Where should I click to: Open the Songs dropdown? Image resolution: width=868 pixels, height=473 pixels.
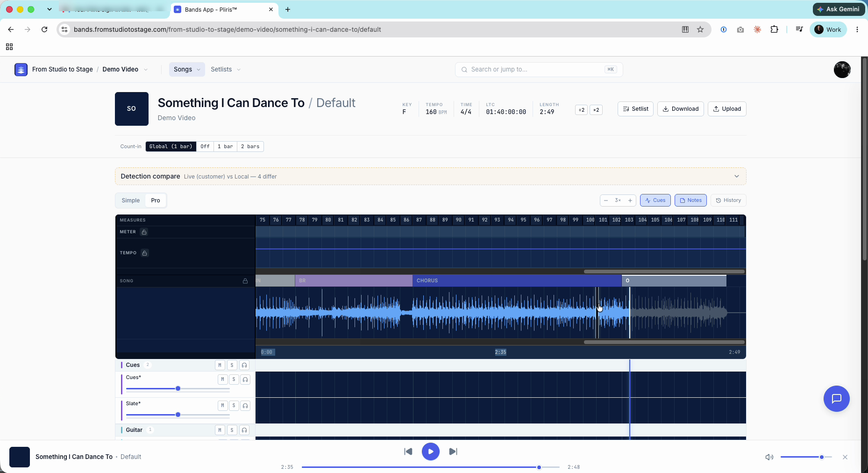(187, 70)
